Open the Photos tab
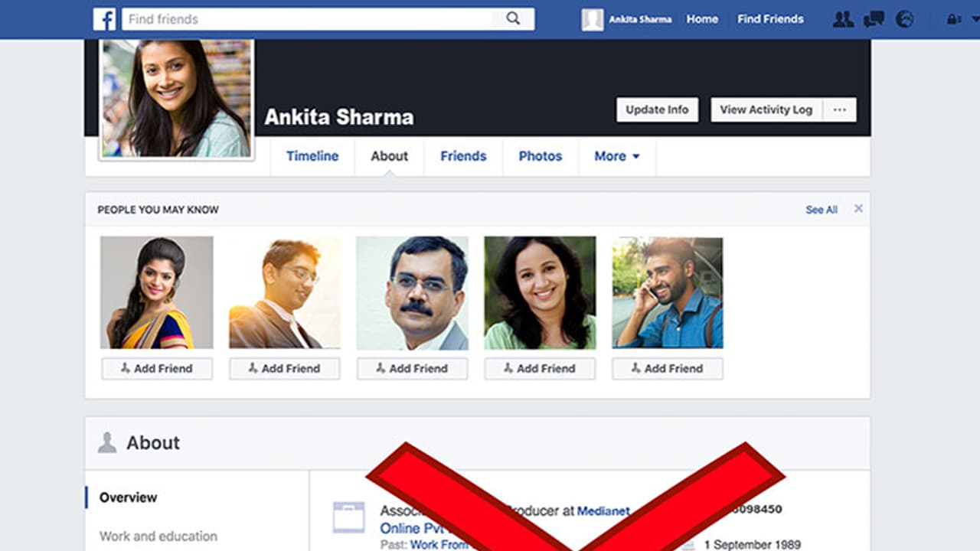Screen dimensions: 980x551 point(541,156)
